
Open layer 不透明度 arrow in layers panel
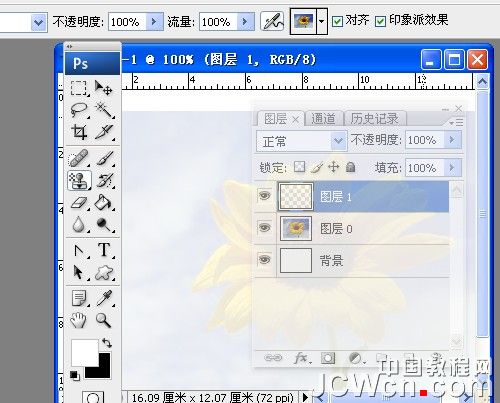point(452,140)
